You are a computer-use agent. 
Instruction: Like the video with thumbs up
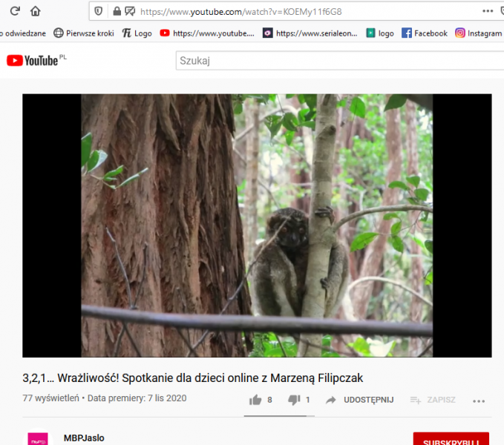point(256,400)
